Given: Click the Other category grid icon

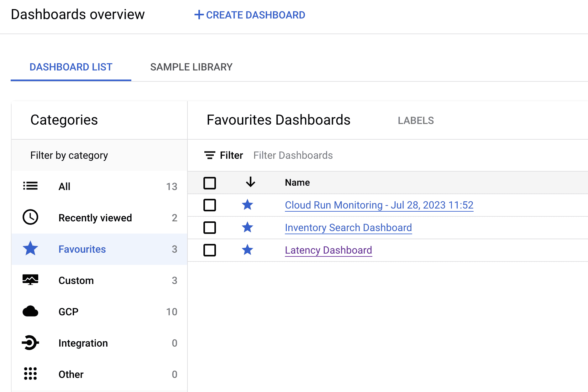Looking at the screenshot, I should (30, 374).
